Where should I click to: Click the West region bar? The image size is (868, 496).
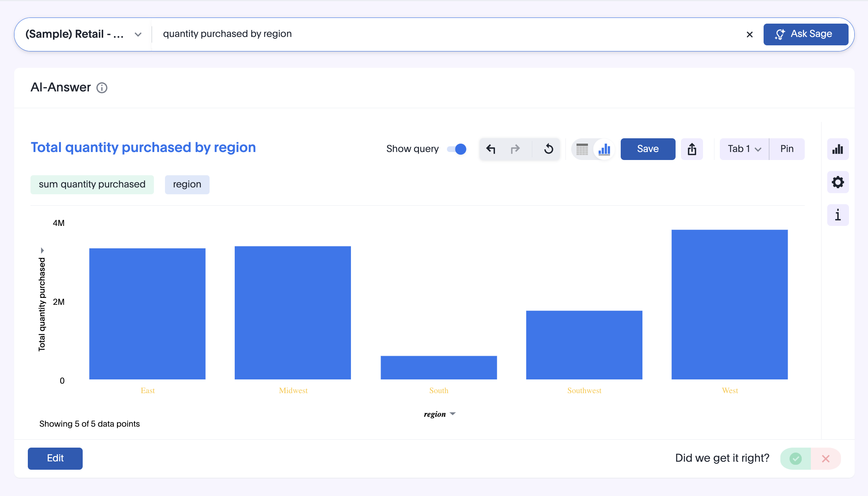click(729, 305)
